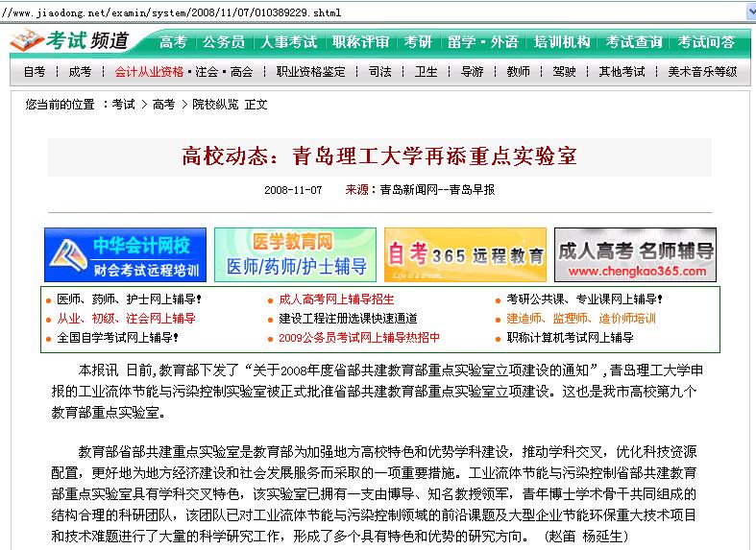Go to the 考试查询 tab

(x=633, y=42)
